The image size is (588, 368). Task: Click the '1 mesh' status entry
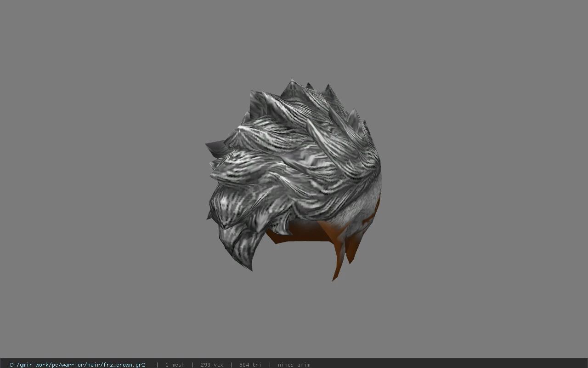pos(175,365)
